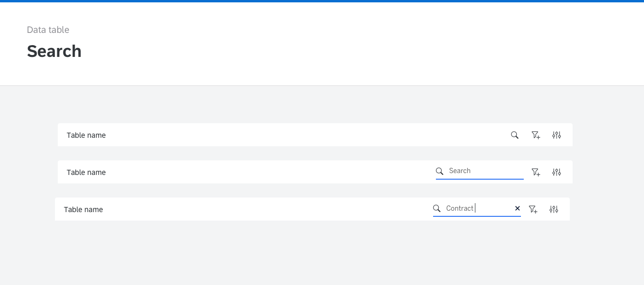644x285 pixels.
Task: Add a filter beside the empty Search field
Action: [x=535, y=172]
